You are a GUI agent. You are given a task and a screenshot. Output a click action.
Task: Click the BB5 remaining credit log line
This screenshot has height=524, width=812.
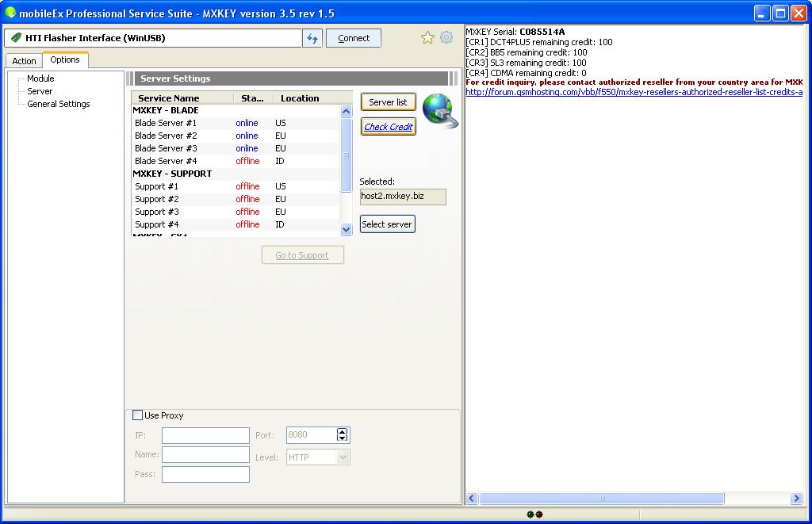pos(527,53)
